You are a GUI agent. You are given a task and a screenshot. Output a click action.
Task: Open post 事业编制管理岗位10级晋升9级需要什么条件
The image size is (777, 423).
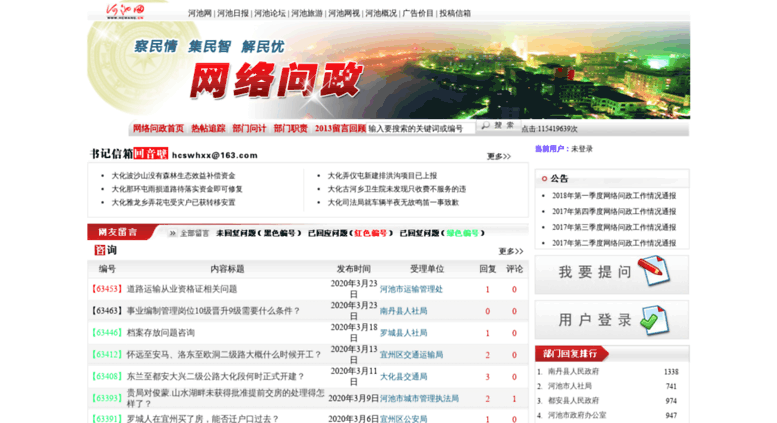click(x=214, y=311)
